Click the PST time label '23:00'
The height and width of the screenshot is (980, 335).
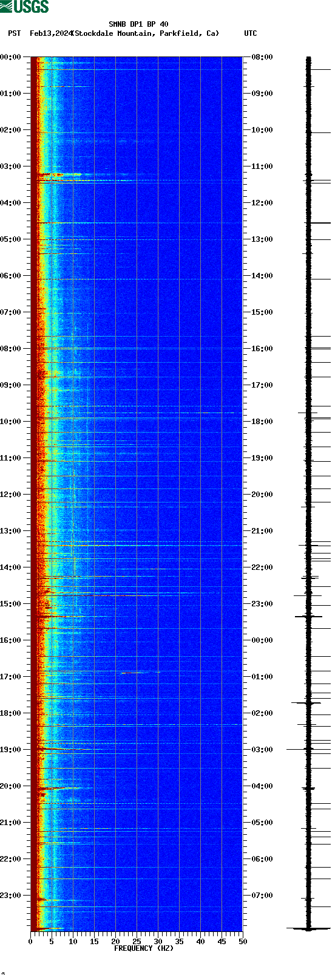click(11, 896)
